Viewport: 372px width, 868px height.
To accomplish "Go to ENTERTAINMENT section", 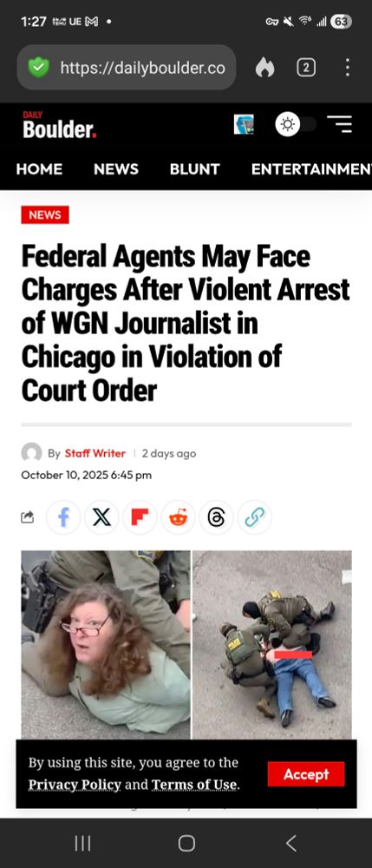I will 311,169.
